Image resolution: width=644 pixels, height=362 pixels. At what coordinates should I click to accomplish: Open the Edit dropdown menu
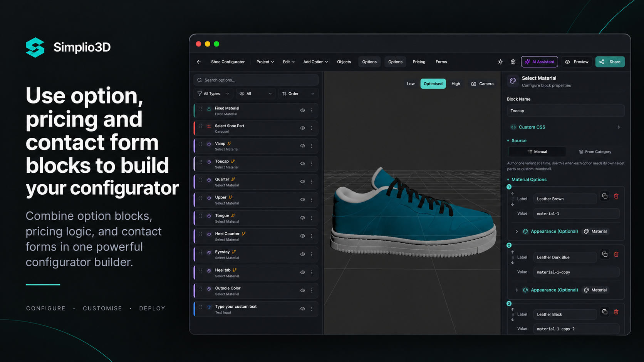(288, 62)
